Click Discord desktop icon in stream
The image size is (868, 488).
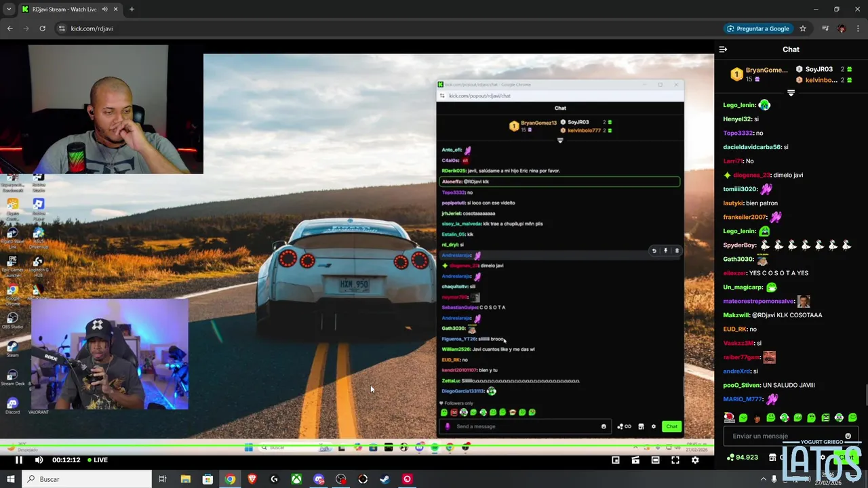point(12,405)
